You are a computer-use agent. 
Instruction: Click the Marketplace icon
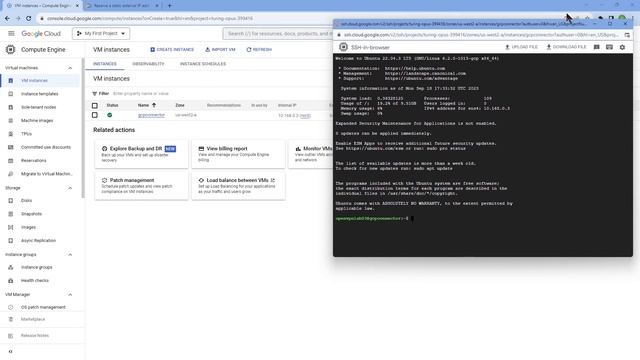pyautogui.click(x=11, y=319)
